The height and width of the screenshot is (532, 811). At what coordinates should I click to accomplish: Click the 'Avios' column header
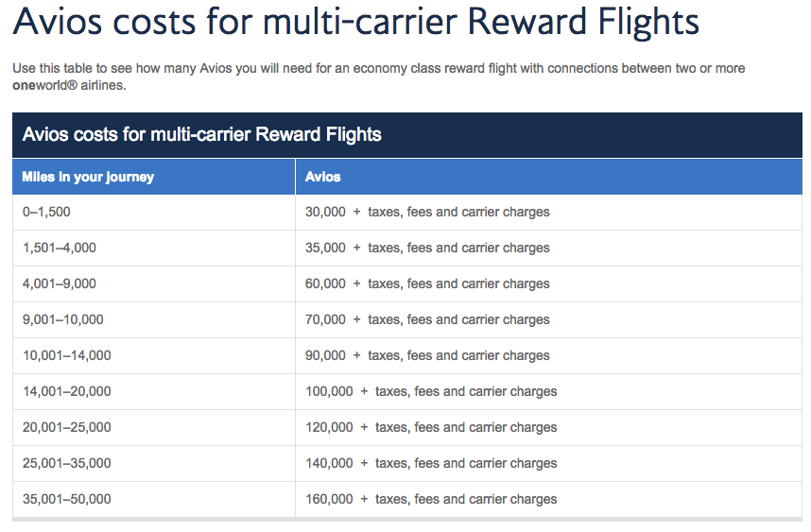(549, 177)
